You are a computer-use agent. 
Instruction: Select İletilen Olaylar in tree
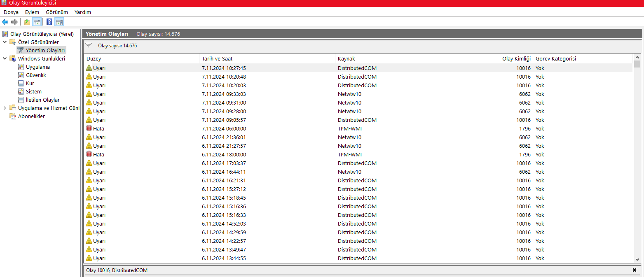point(43,100)
